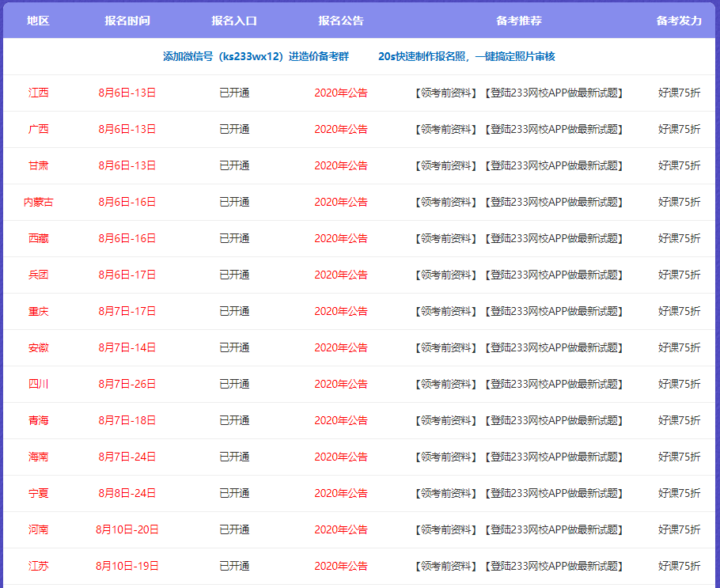Click the 西藏 region link
The image size is (720, 588).
pos(38,238)
